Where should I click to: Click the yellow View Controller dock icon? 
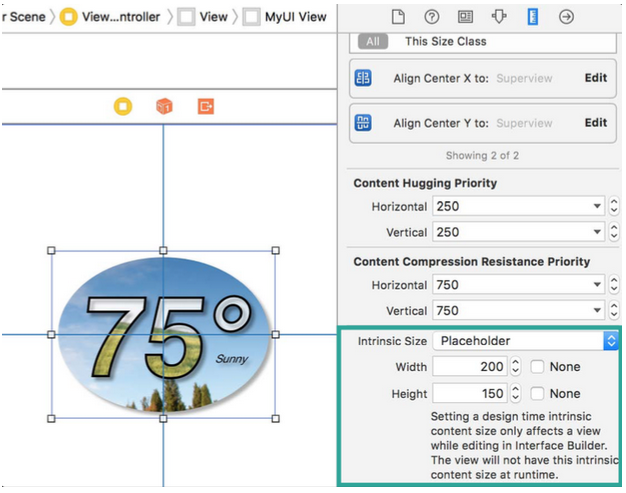point(123,107)
